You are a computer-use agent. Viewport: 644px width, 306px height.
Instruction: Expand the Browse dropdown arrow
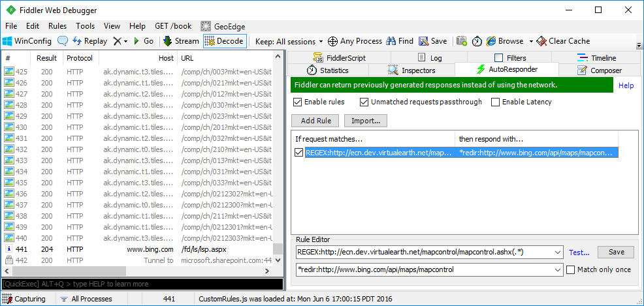(x=530, y=41)
